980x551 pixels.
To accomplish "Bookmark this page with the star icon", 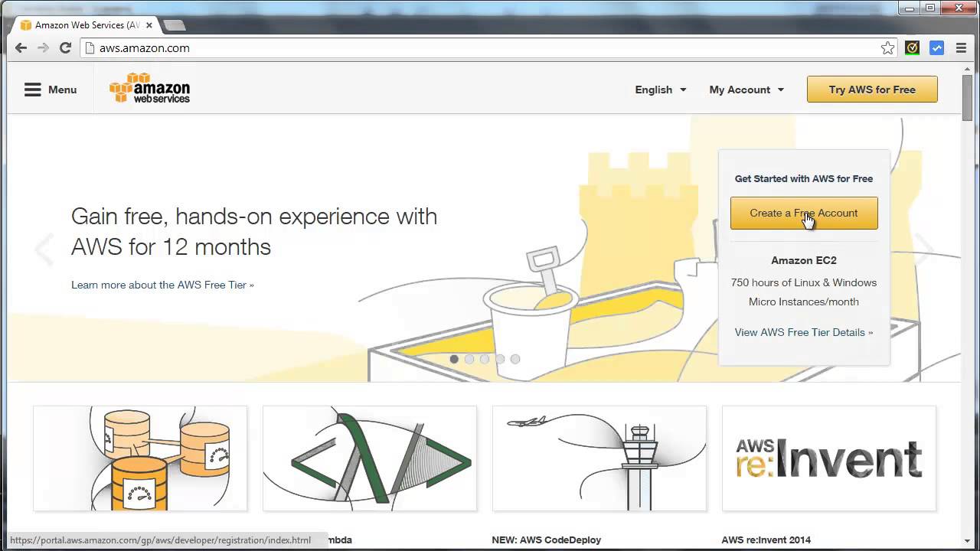I will point(887,48).
